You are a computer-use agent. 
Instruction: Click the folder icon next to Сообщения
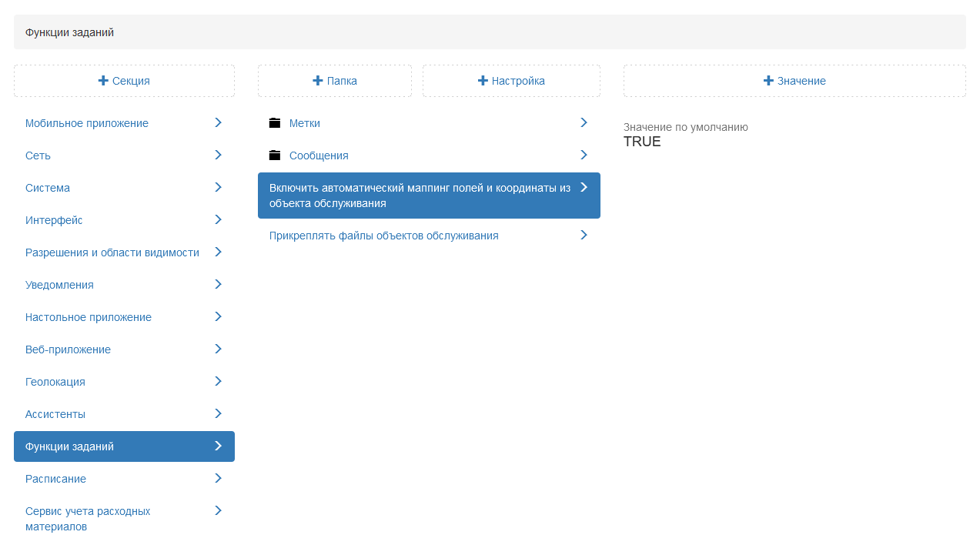tap(275, 155)
